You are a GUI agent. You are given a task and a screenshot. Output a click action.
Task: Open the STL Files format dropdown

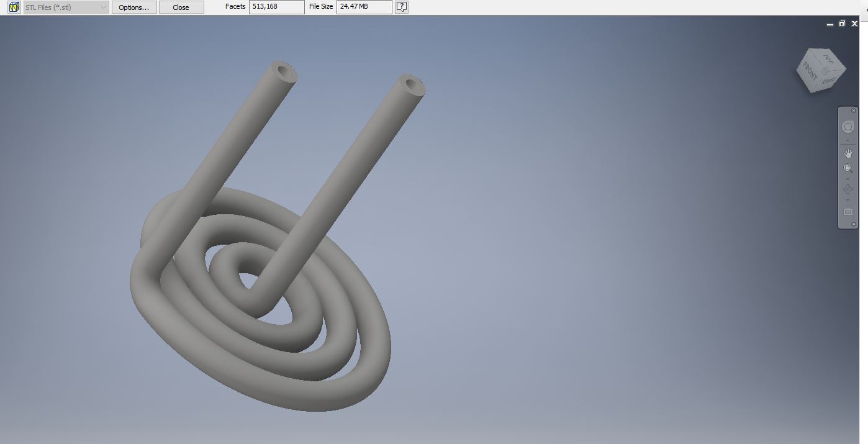click(66, 7)
